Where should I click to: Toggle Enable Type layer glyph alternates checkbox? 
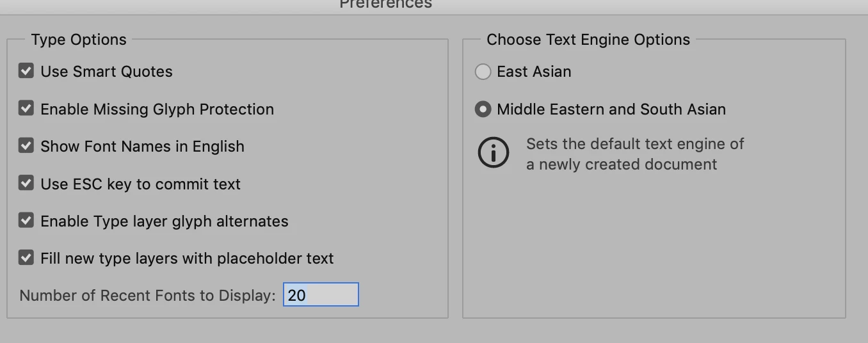point(26,221)
